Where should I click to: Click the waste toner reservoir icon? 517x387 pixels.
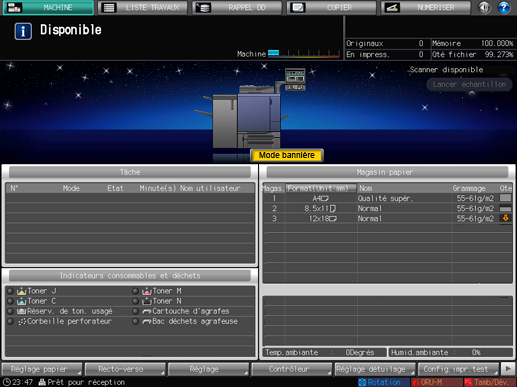pyautogui.click(x=22, y=311)
